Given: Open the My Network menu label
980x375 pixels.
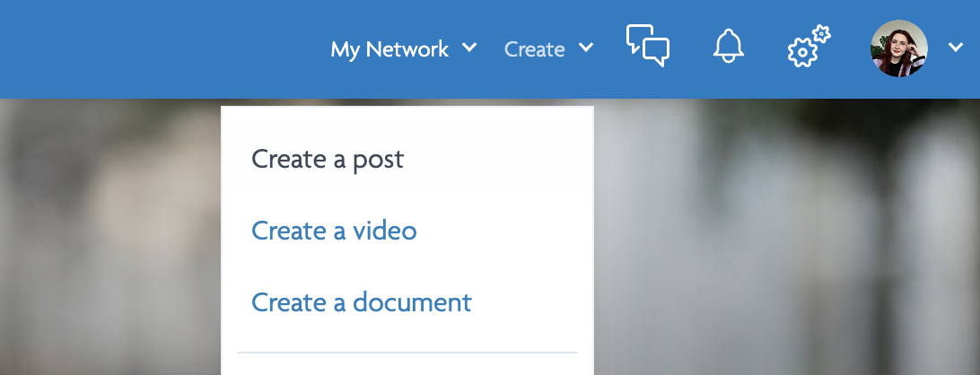Looking at the screenshot, I should coord(389,49).
